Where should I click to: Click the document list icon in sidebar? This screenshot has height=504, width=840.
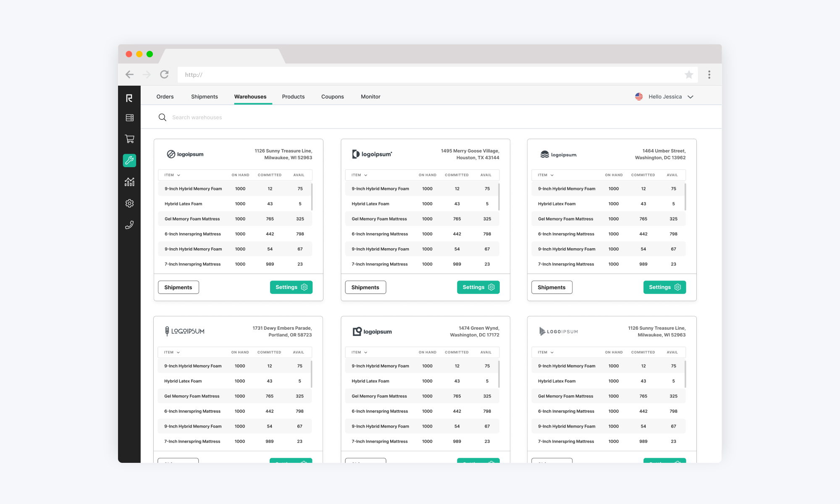pos(129,118)
